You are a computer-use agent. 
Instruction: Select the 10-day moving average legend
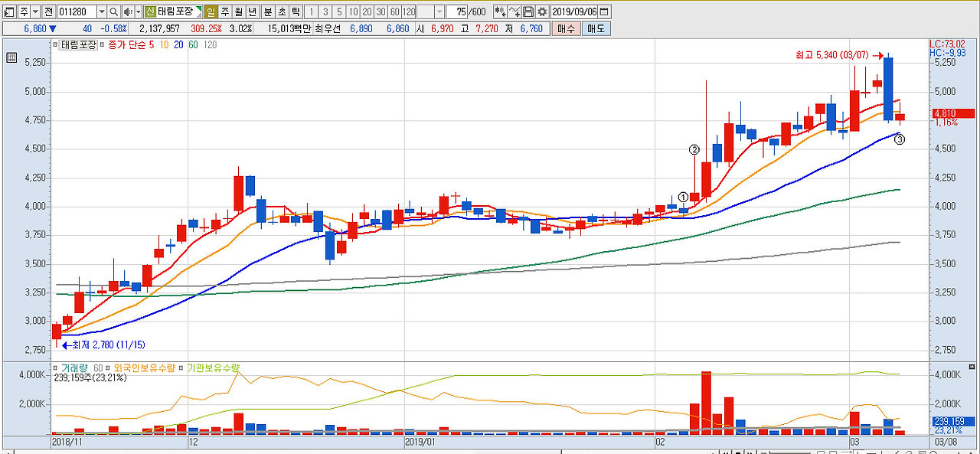[164, 45]
